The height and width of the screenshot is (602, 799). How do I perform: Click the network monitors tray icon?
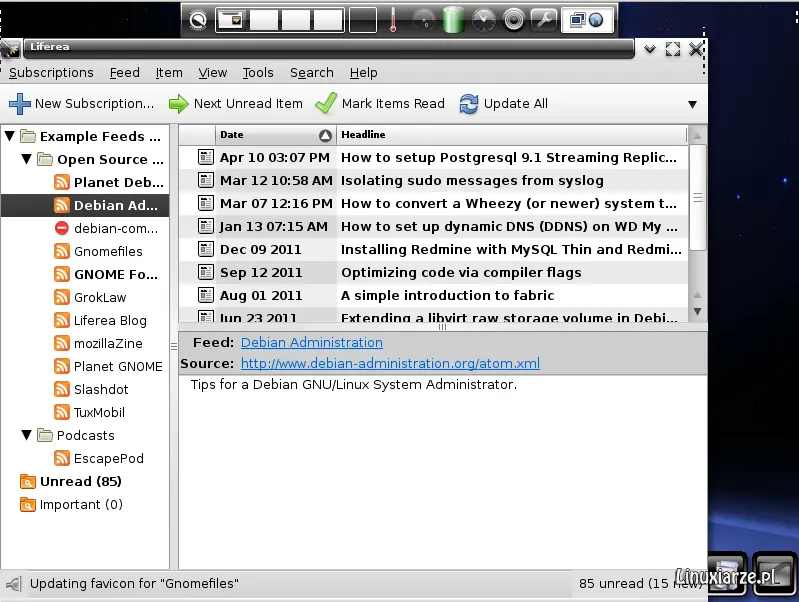pyautogui.click(x=578, y=20)
